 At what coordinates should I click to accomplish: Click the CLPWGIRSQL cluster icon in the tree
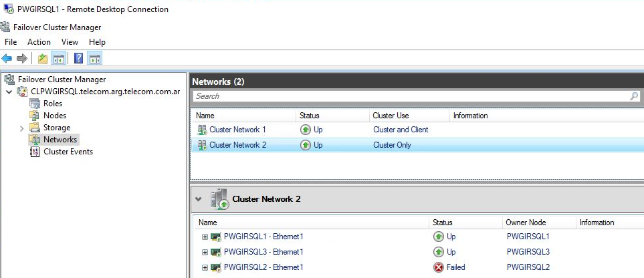pyautogui.click(x=22, y=92)
